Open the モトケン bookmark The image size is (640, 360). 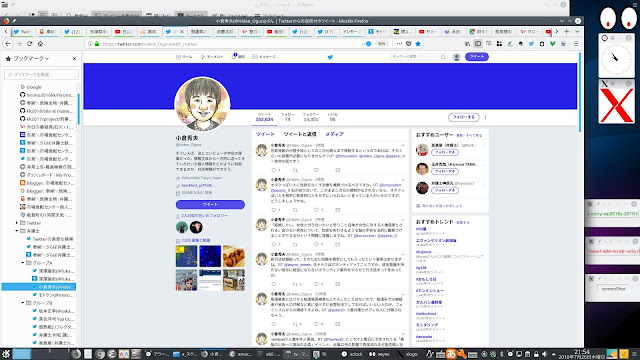(53, 295)
